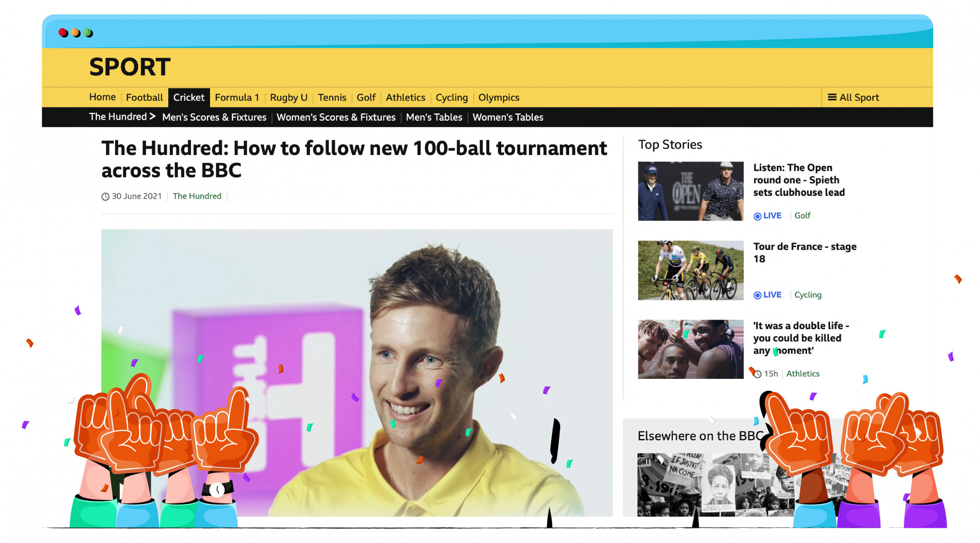Click the clock icon beside 30 June 2021
980x543 pixels.
tap(105, 197)
